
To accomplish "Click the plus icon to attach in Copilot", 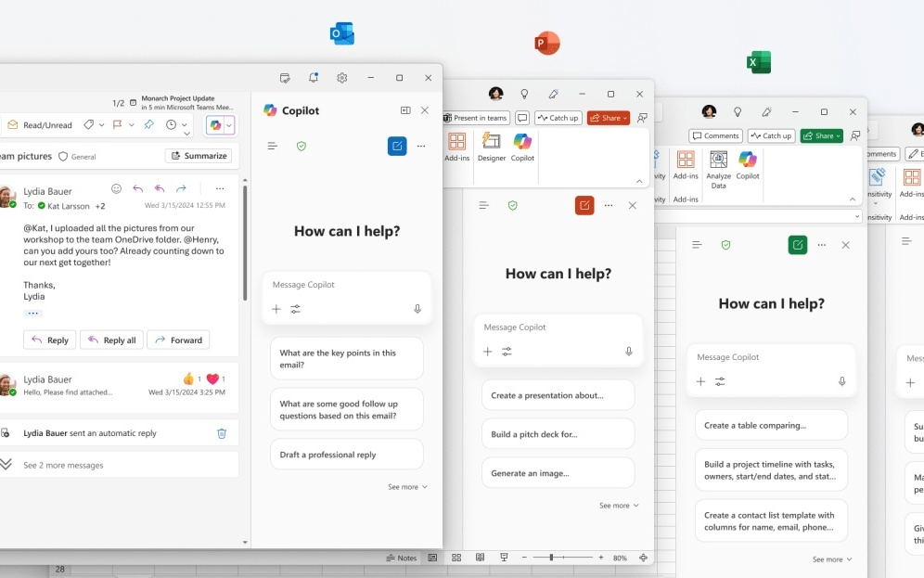I will pyautogui.click(x=276, y=309).
